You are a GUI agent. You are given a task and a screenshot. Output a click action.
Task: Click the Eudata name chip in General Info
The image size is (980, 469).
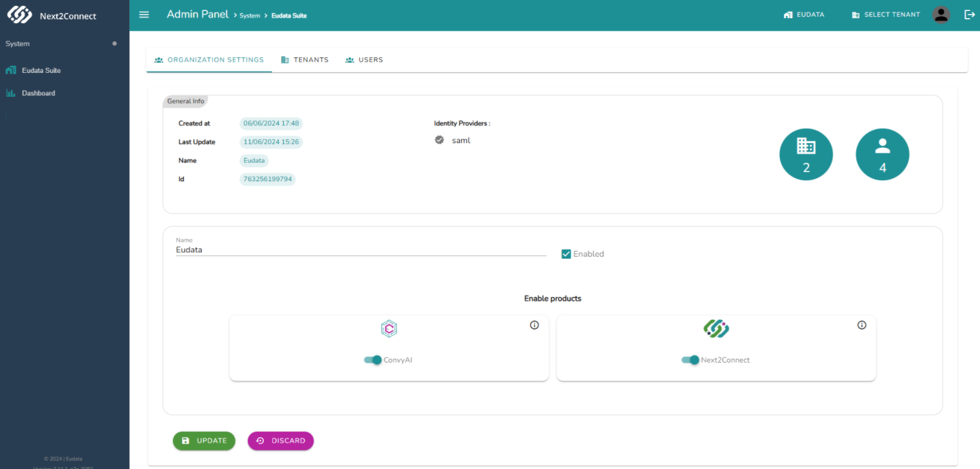pyautogui.click(x=255, y=161)
